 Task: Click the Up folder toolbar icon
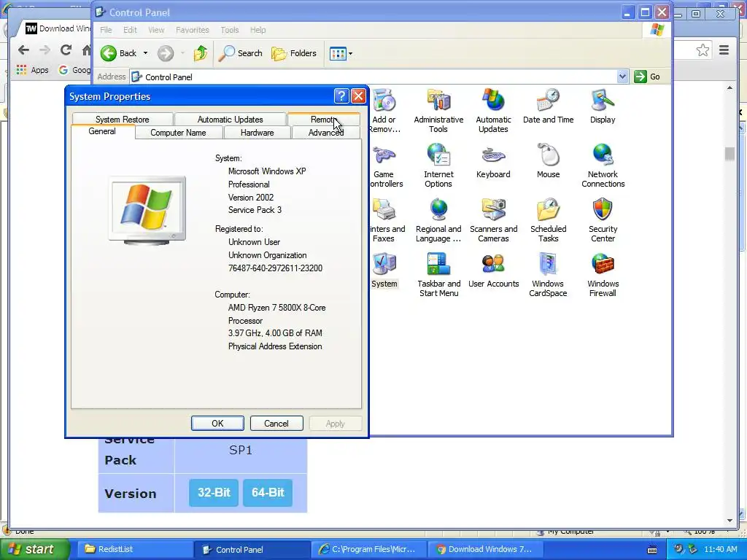[x=201, y=53]
